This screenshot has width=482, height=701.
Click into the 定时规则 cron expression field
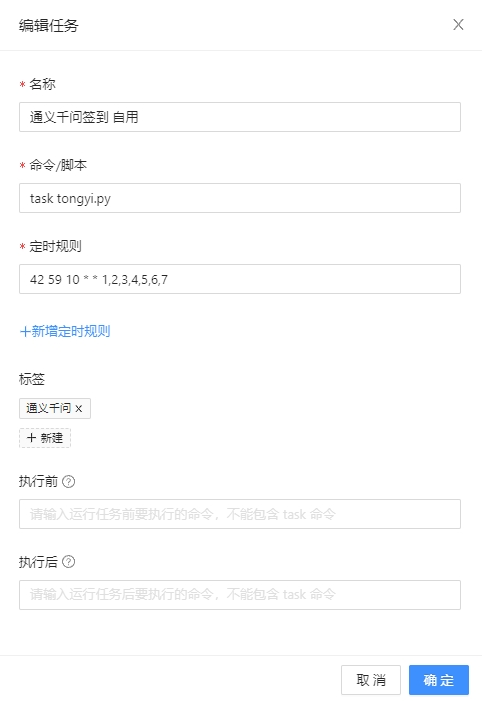240,279
